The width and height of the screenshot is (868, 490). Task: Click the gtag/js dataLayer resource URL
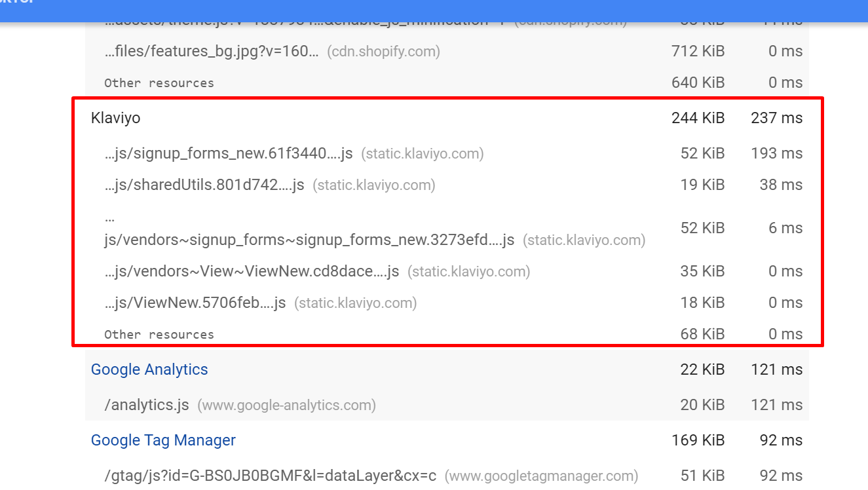click(x=270, y=476)
